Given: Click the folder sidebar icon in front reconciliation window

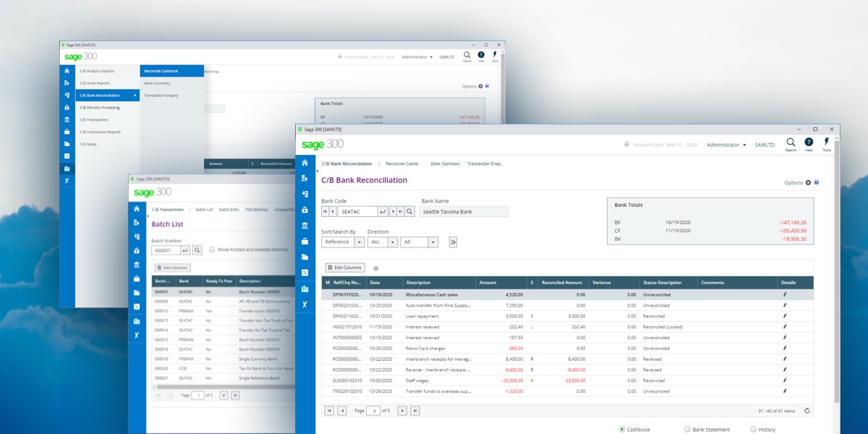Looking at the screenshot, I should coord(305,258).
